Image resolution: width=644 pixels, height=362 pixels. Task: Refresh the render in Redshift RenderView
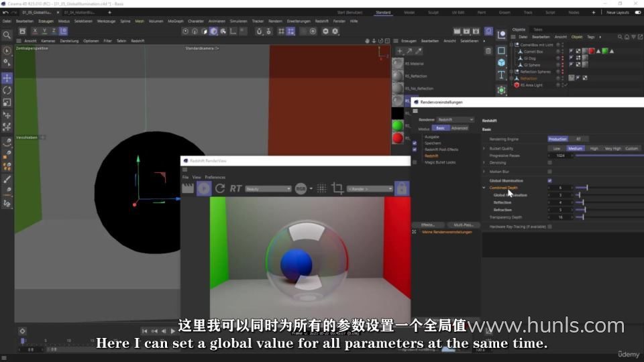pyautogui.click(x=220, y=188)
